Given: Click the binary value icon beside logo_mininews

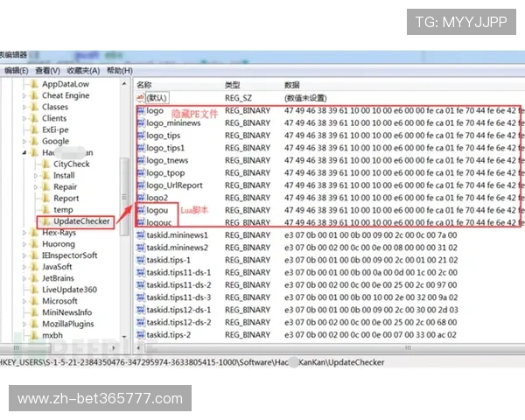Looking at the screenshot, I should 140,124.
